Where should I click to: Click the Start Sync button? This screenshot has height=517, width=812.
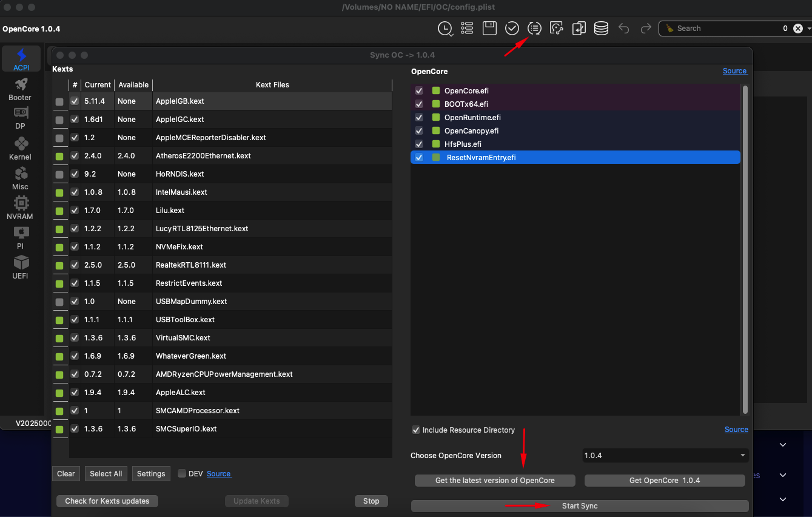pyautogui.click(x=580, y=506)
